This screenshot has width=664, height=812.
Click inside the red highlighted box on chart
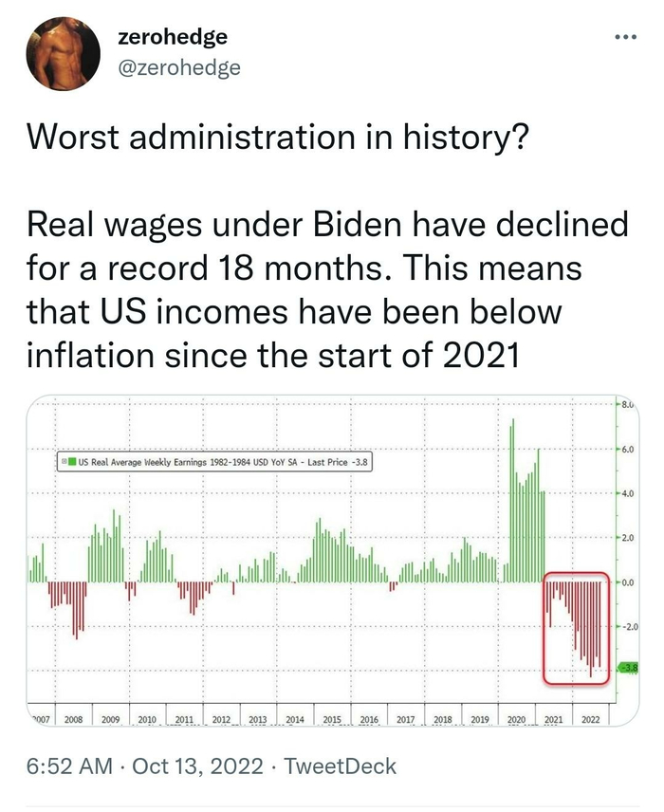576,626
